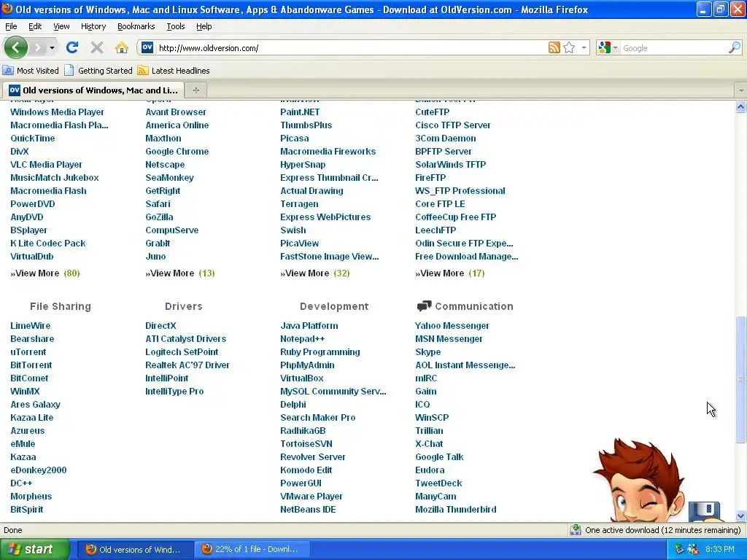Switch to Old versions of Wind... taskbar button
This screenshot has width=747, height=560.
(x=135, y=549)
